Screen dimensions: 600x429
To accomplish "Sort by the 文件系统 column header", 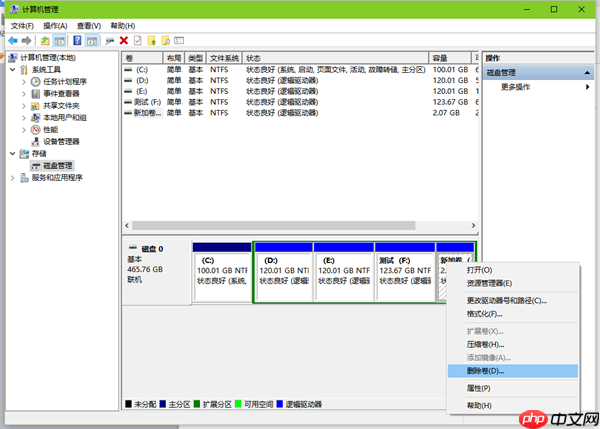I will coord(224,58).
